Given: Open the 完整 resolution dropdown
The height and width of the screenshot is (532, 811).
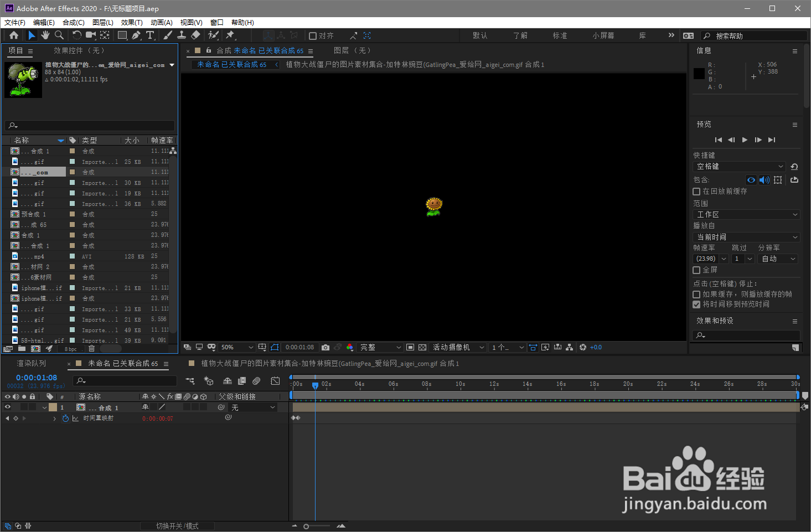Looking at the screenshot, I should [x=380, y=347].
